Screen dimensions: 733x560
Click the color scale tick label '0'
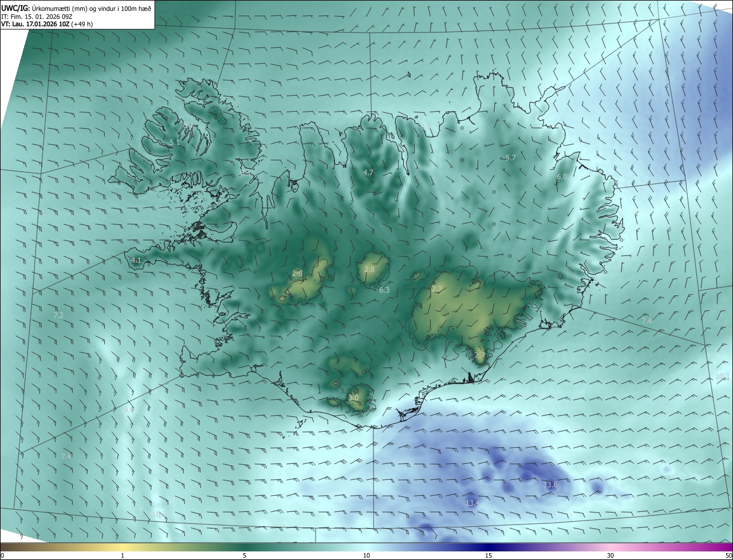pos(2,555)
